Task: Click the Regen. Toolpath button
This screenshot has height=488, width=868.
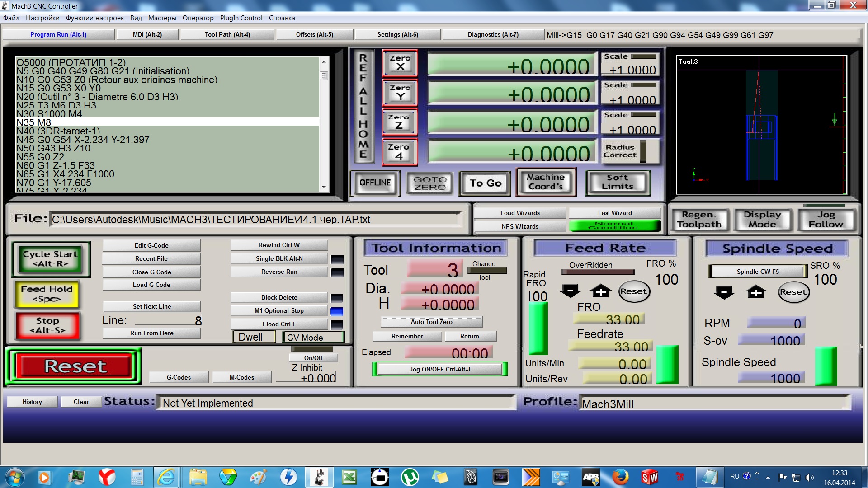Action: (x=699, y=220)
